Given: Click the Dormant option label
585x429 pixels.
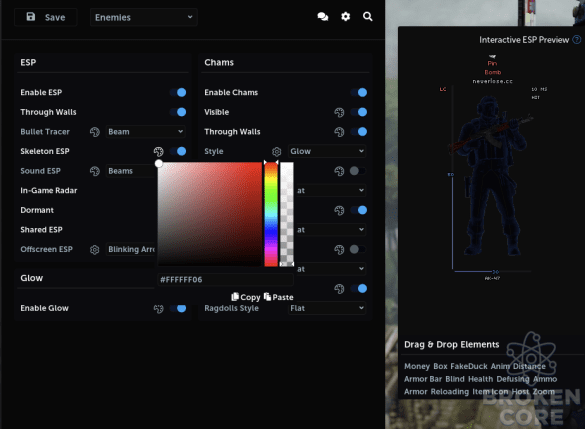Looking at the screenshot, I should pos(37,210).
